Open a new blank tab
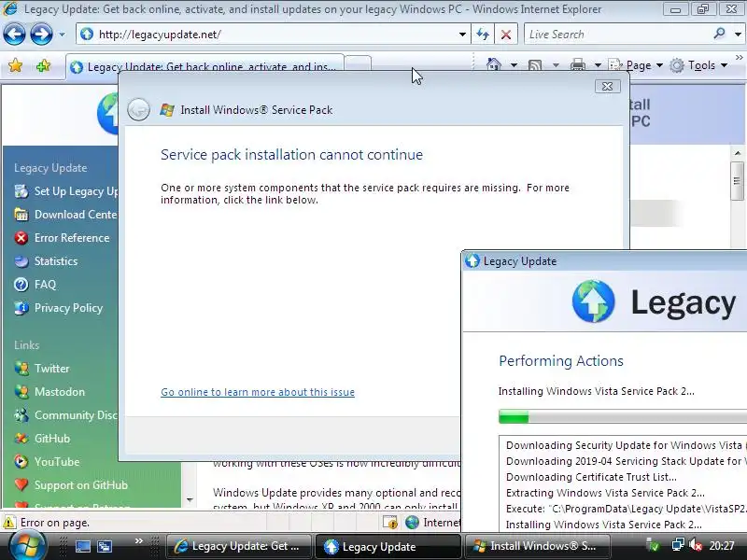Screen dimensions: 747x560 358,63
